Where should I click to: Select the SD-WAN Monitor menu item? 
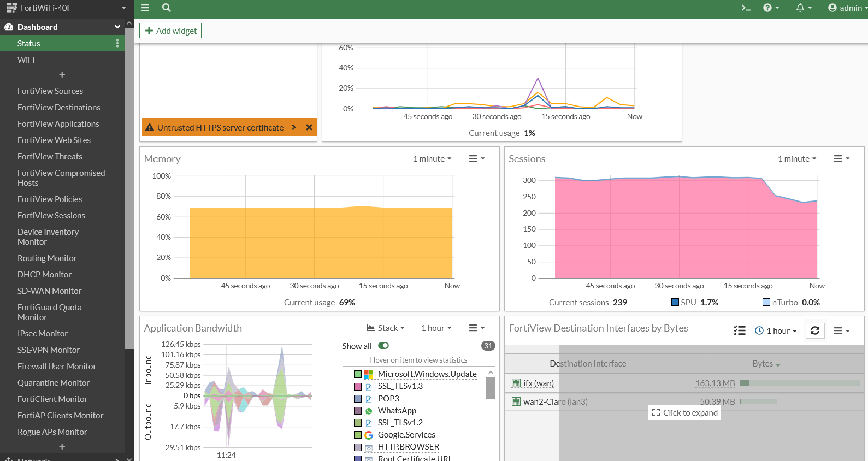coord(49,291)
